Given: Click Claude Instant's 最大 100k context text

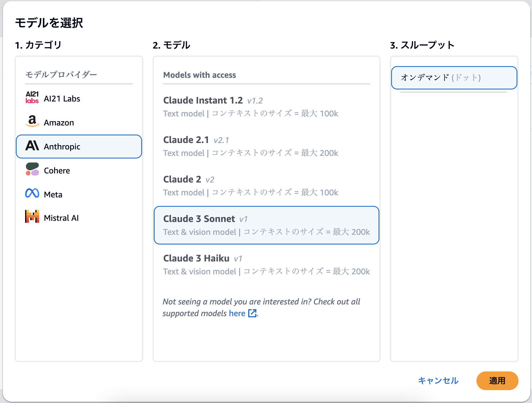Looking at the screenshot, I should coord(319,113).
